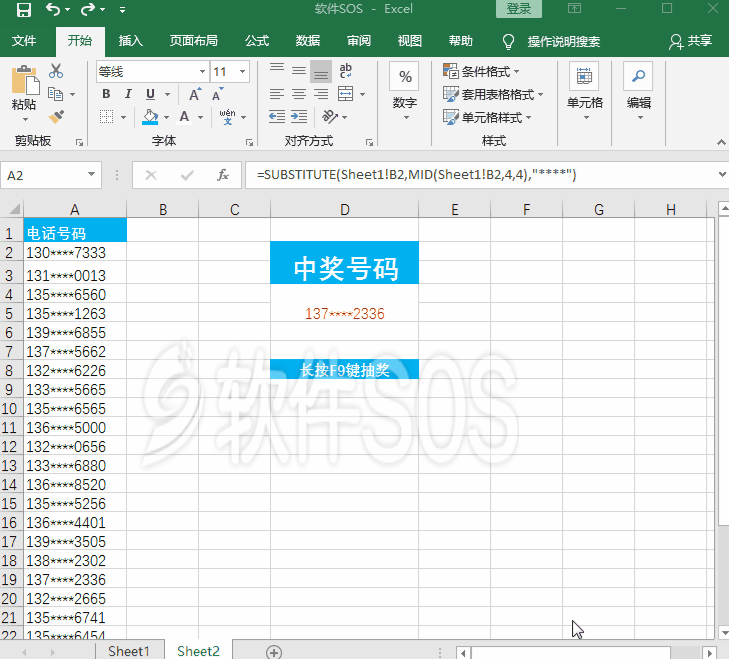The height and width of the screenshot is (659, 729).
Task: Add a new sheet with the plus button
Action: (x=274, y=652)
